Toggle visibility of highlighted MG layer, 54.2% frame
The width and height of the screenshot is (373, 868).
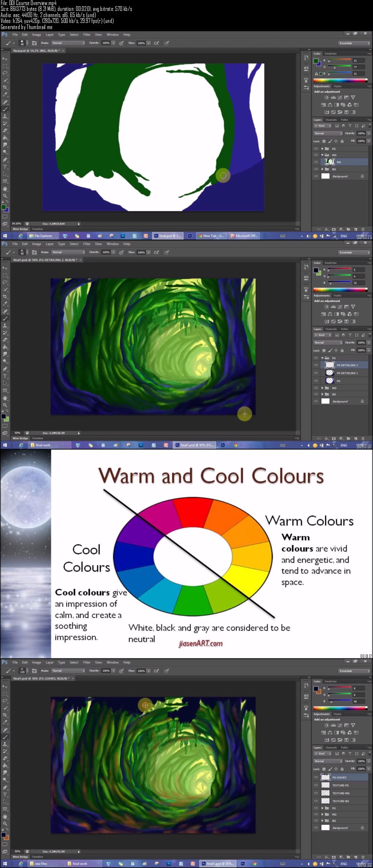pyautogui.click(x=316, y=162)
